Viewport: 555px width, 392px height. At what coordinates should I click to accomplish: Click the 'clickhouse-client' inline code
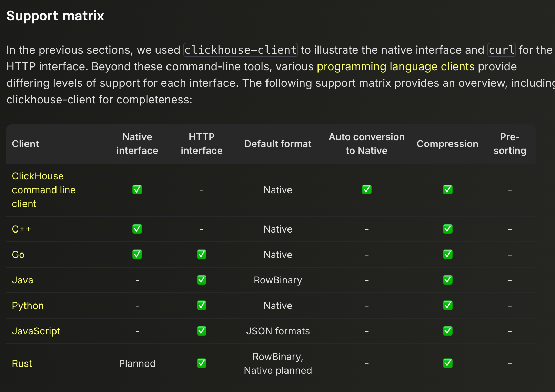coord(241,50)
